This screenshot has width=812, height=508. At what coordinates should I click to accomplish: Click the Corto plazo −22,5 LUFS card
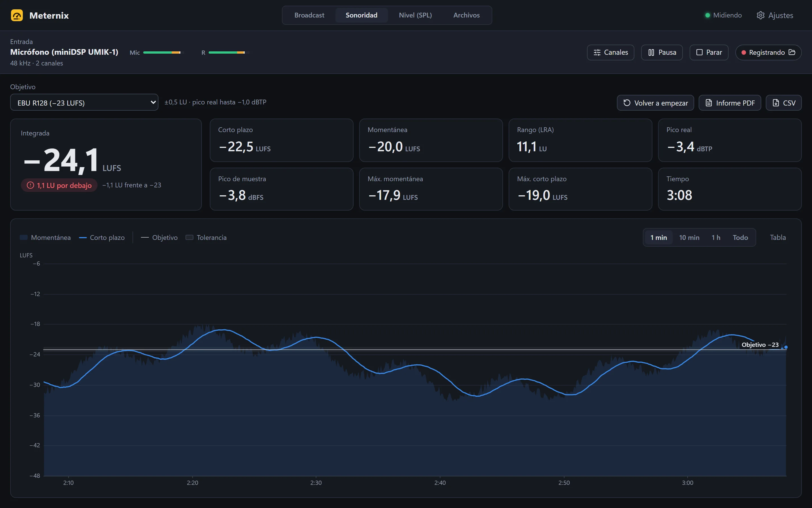281,140
